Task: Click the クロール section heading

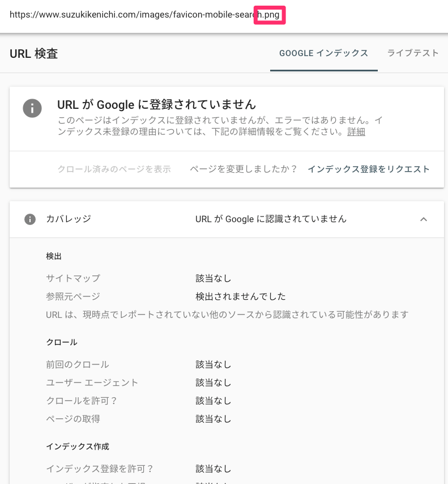Action: [61, 342]
